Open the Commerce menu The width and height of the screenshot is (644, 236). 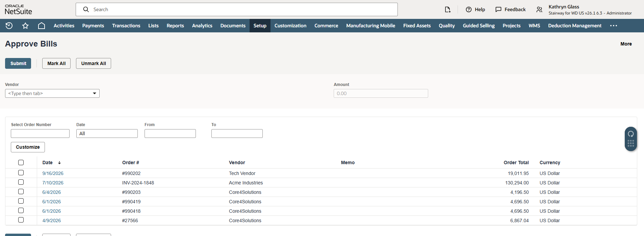click(326, 26)
